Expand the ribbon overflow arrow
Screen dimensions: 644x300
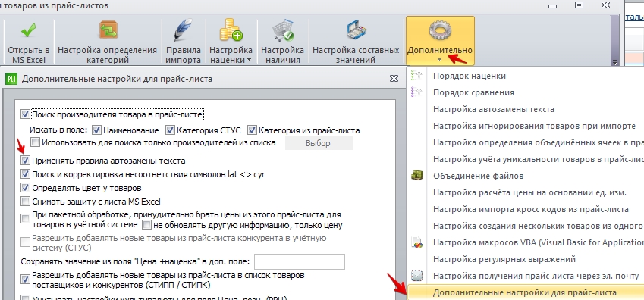coord(615,62)
